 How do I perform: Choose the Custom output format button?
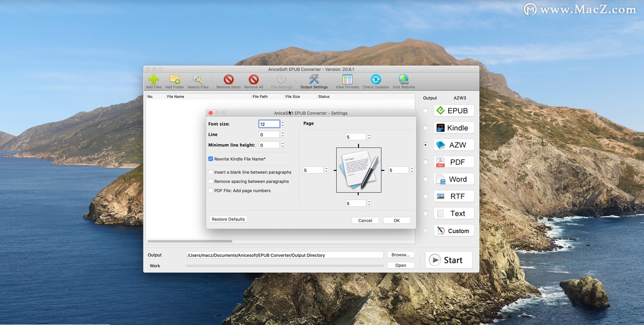tap(454, 230)
